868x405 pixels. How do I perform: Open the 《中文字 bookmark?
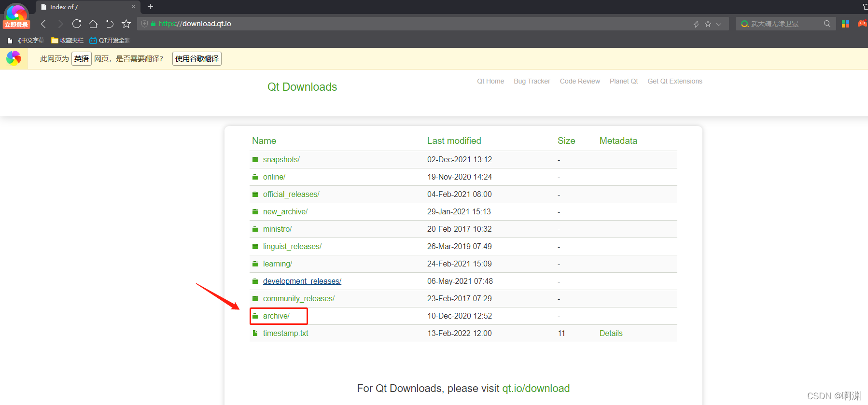click(x=26, y=41)
